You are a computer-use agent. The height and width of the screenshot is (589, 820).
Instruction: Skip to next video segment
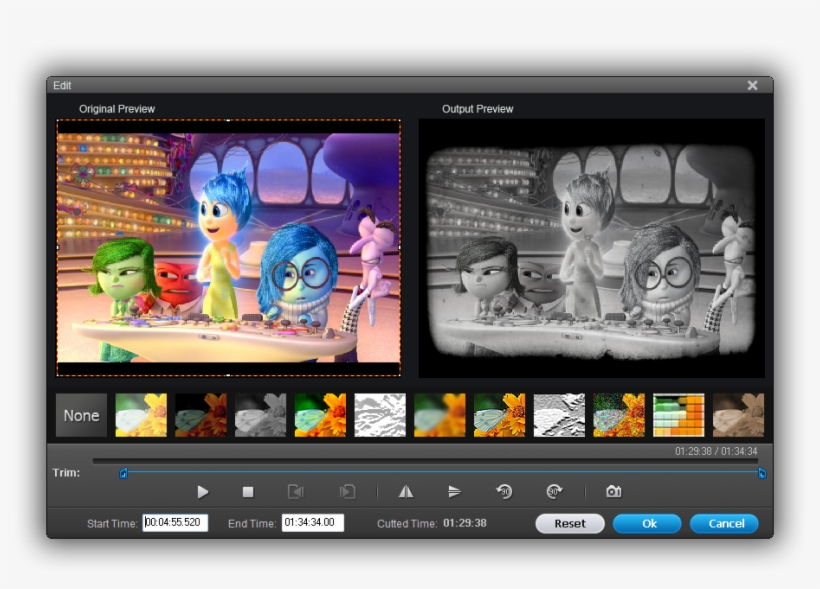(348, 492)
